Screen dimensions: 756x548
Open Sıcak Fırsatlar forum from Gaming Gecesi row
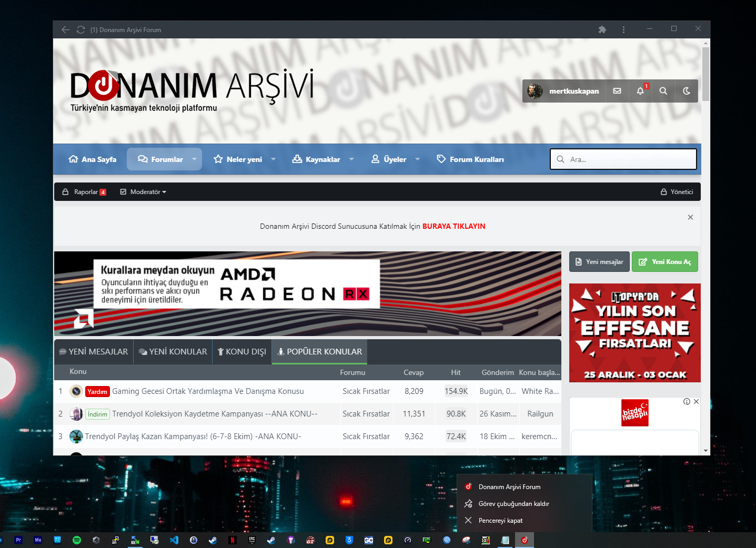(x=366, y=391)
